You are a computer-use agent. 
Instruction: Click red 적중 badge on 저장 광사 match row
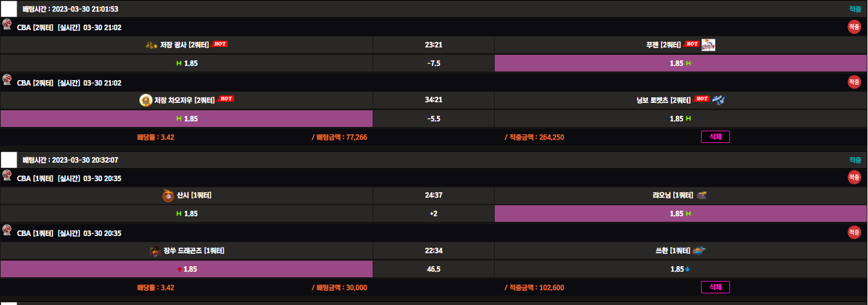[x=854, y=26]
